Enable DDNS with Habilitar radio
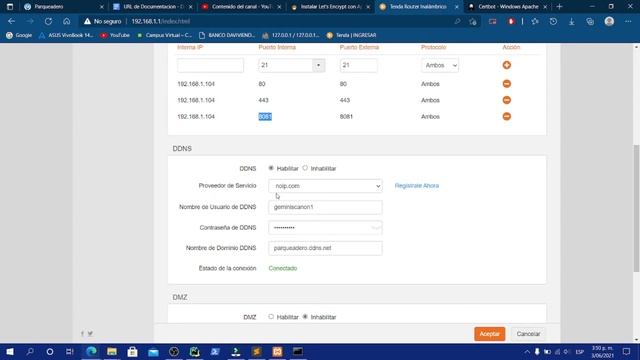This screenshot has width=640, height=360. coord(271,168)
